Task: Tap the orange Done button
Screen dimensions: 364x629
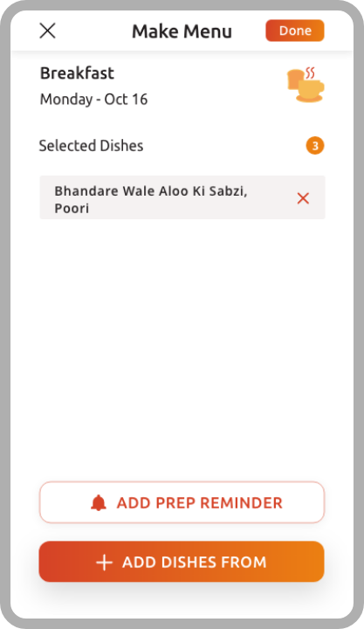Action: click(x=295, y=31)
